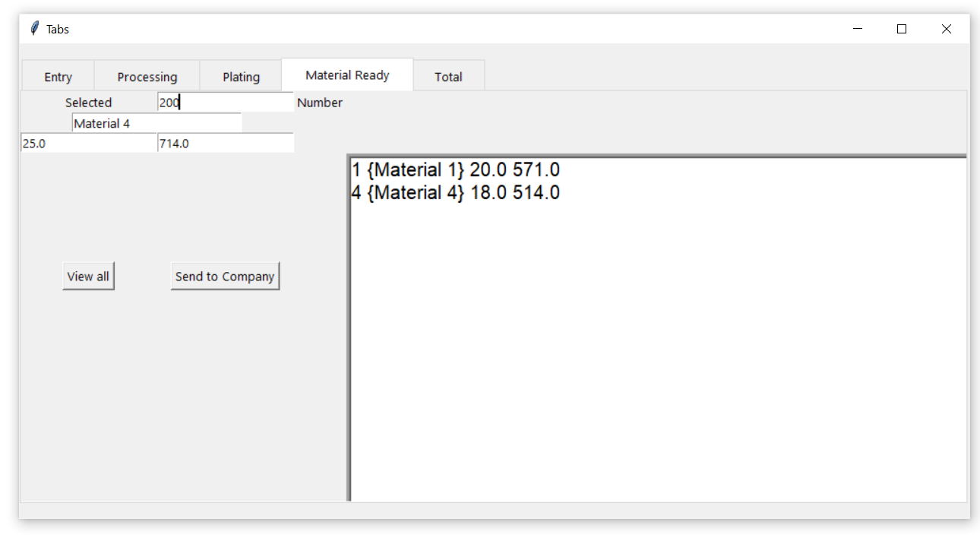Minimize the Tabs window
This screenshot has width=980, height=538.
[858, 28]
